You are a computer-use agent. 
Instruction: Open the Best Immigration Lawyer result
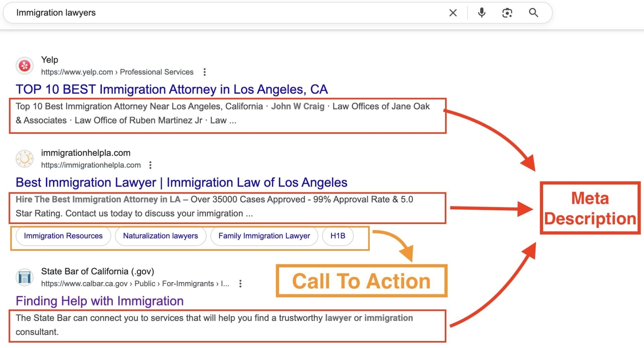[x=181, y=182]
